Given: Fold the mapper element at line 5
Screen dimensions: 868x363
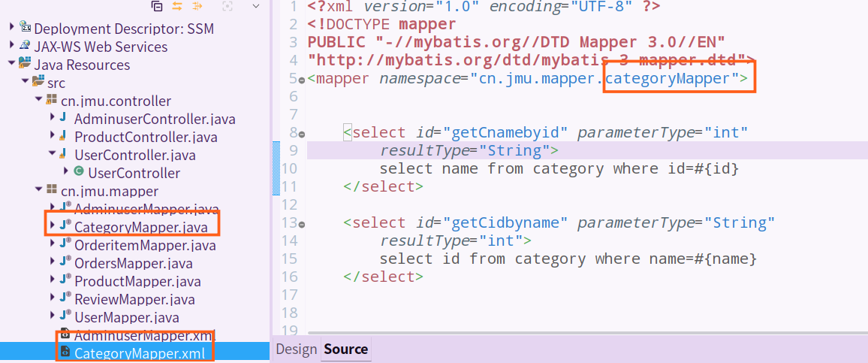Looking at the screenshot, I should (302, 80).
